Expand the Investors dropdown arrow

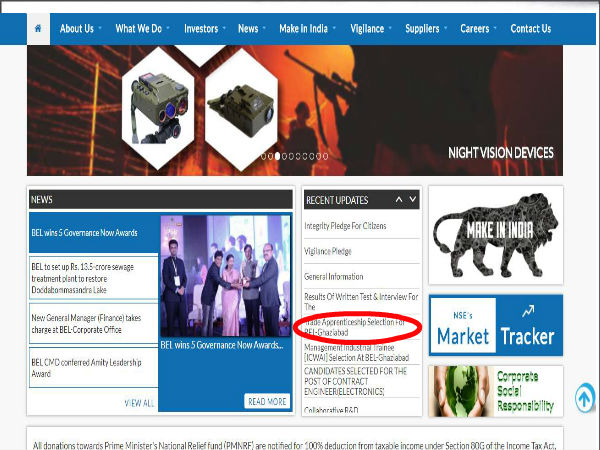(224, 28)
